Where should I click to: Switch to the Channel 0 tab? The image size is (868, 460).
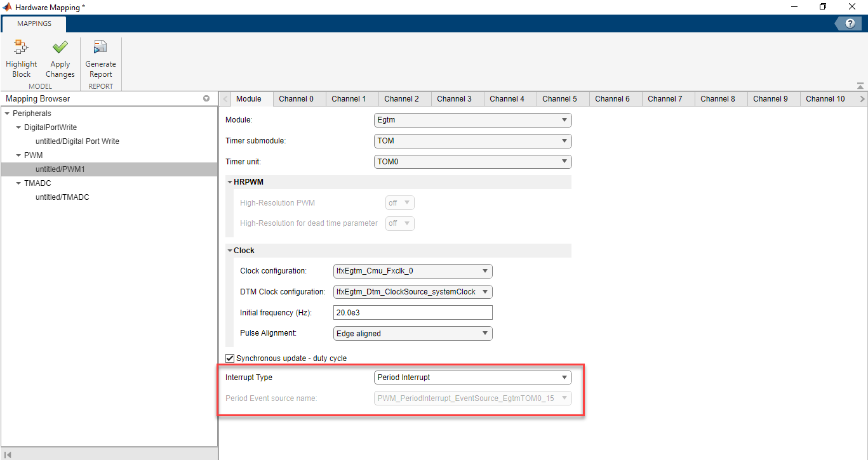pyautogui.click(x=296, y=99)
